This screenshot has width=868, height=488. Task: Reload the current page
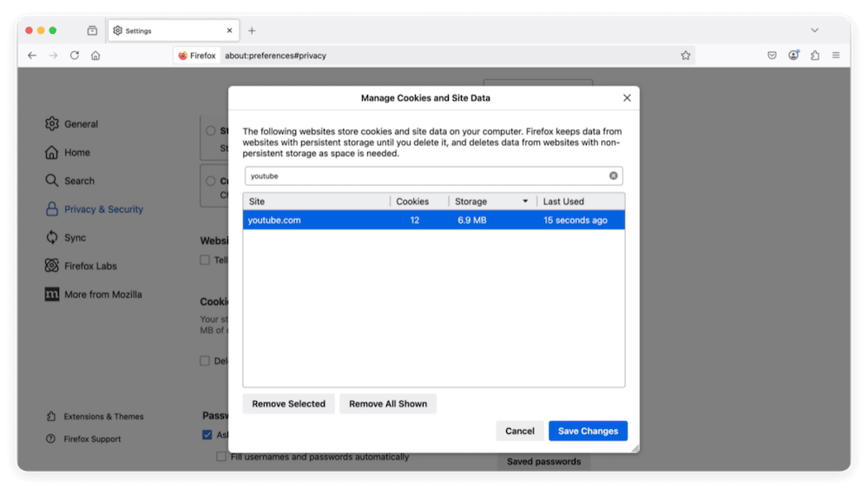coord(75,56)
